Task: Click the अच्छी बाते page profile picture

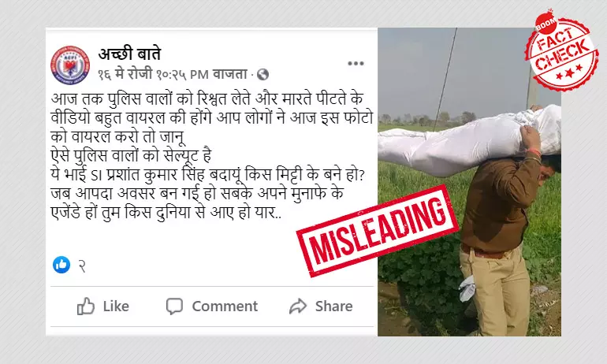Action: [x=70, y=65]
